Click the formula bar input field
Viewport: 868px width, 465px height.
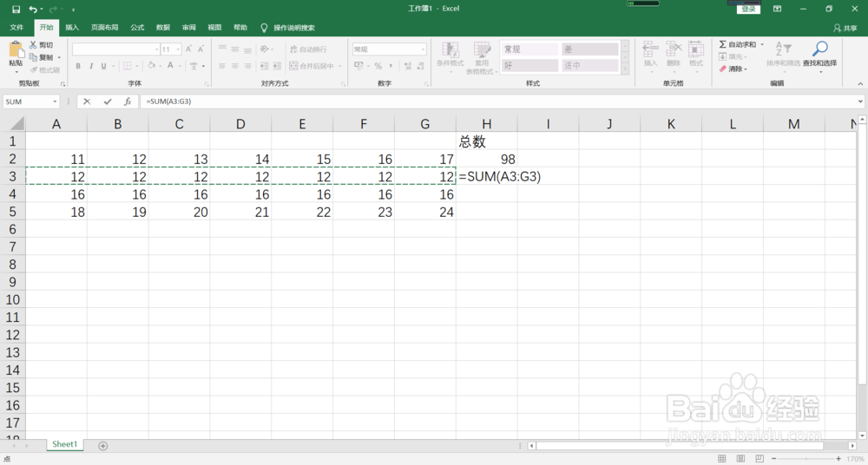point(497,102)
